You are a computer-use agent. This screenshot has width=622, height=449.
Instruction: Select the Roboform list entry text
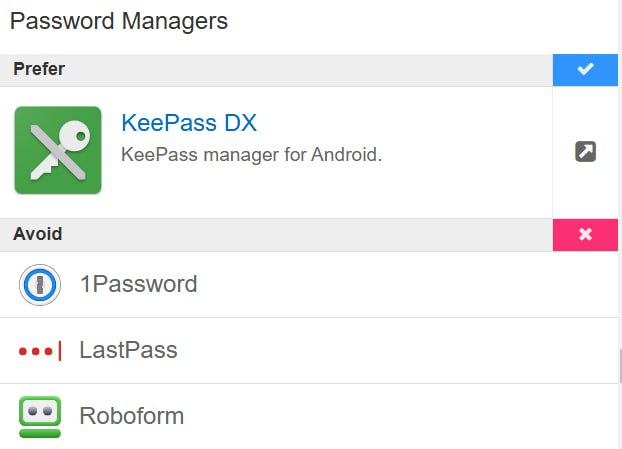[132, 416]
